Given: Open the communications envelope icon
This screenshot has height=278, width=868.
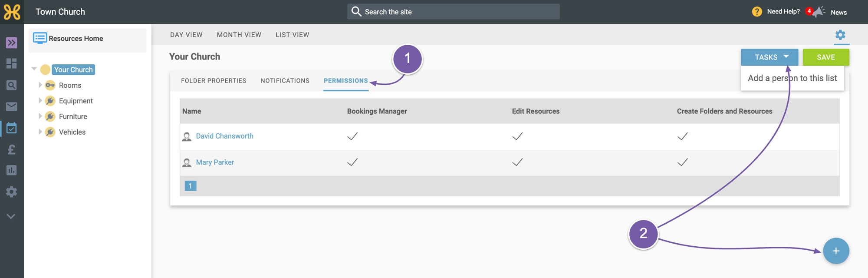Looking at the screenshot, I should [12, 106].
